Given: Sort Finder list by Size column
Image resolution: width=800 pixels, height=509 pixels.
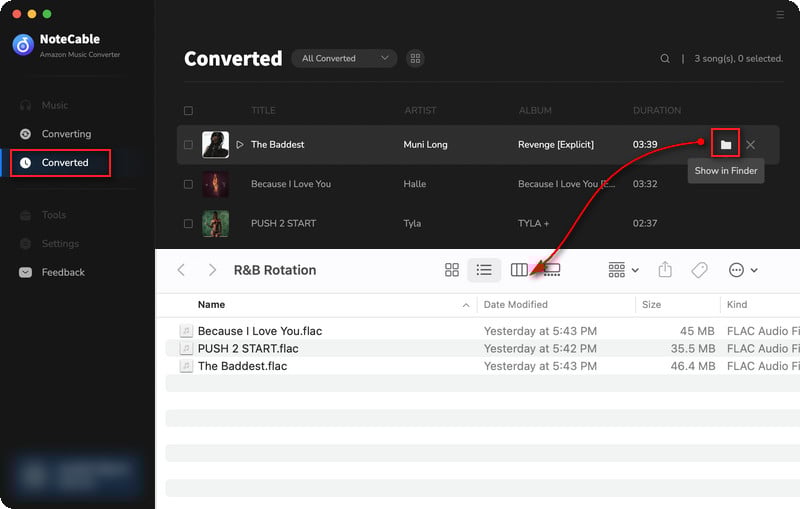Looking at the screenshot, I should [x=651, y=304].
